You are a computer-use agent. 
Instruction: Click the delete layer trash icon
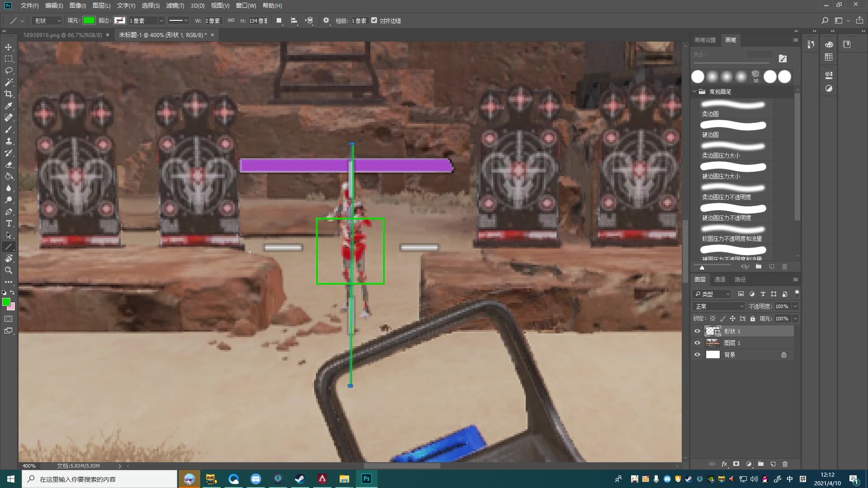click(x=785, y=464)
